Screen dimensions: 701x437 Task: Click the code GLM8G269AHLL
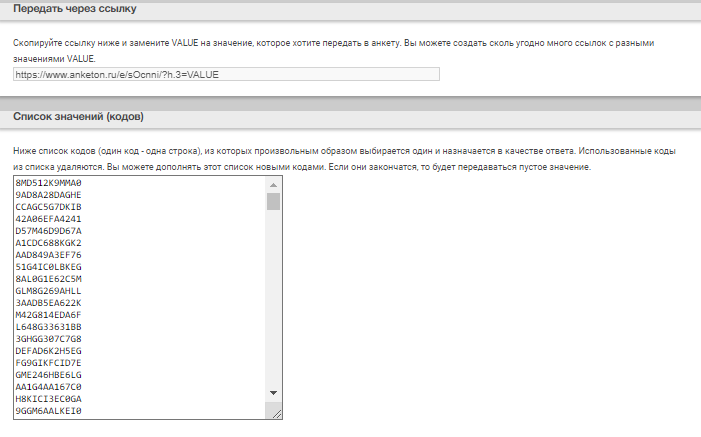pos(48,291)
